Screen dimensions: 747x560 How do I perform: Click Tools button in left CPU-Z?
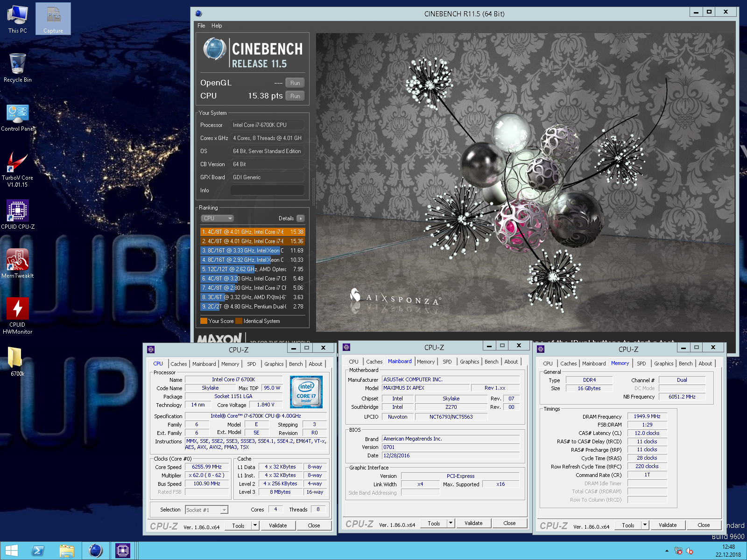pyautogui.click(x=238, y=525)
